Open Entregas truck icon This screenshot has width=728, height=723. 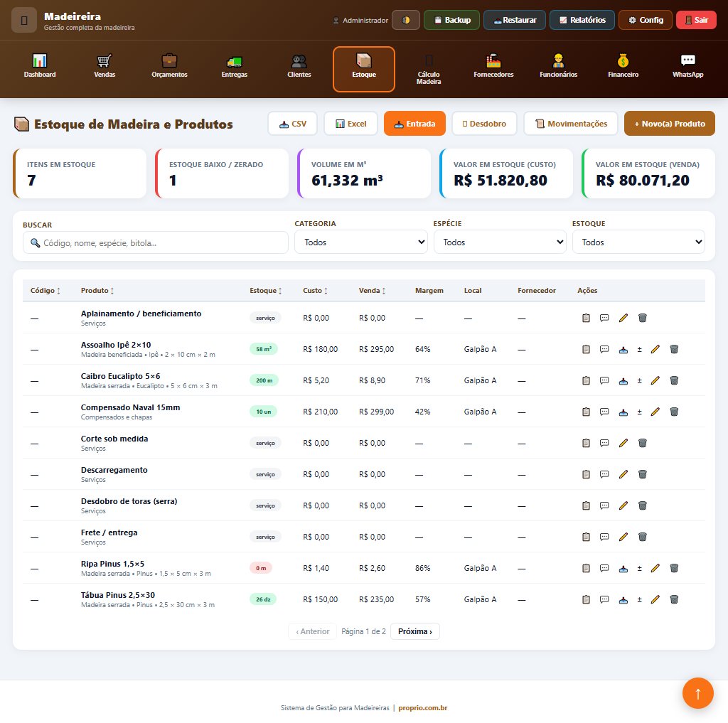[235, 69]
